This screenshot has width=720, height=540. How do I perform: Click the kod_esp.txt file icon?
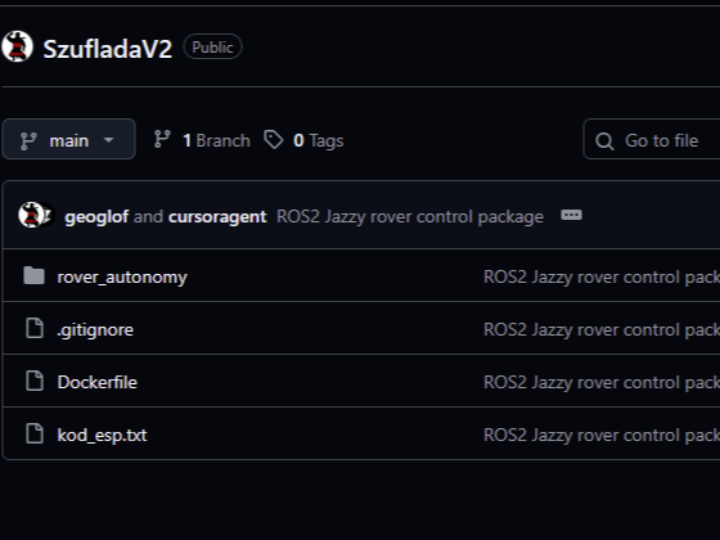34,434
